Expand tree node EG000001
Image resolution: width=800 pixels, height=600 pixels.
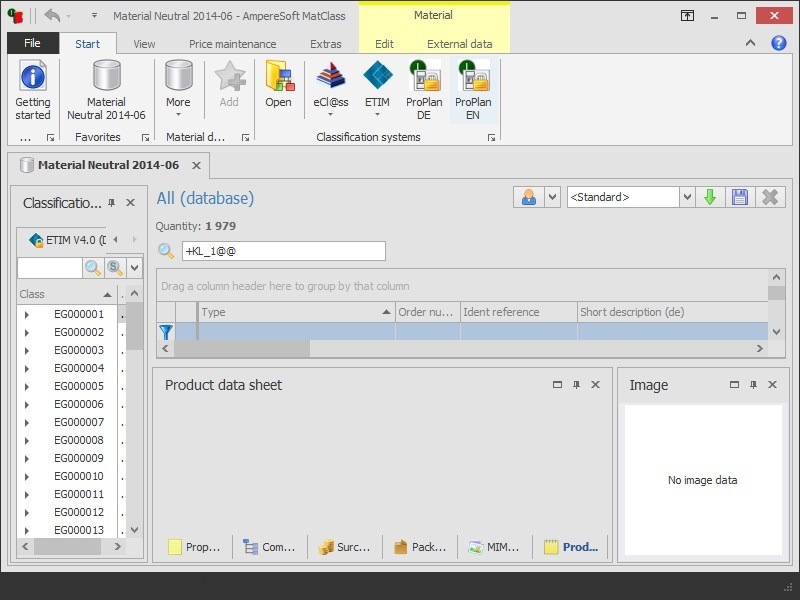[27, 315]
